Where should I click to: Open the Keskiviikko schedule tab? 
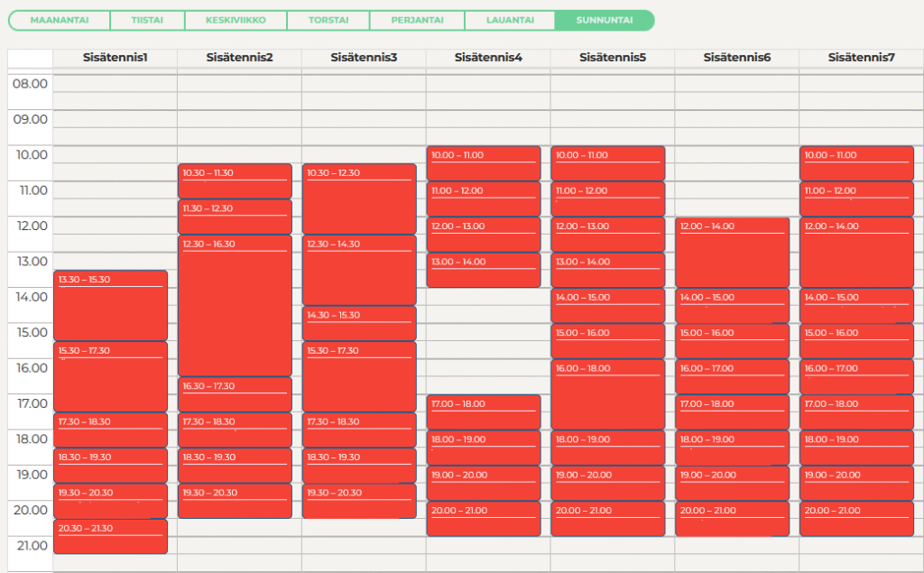click(235, 20)
